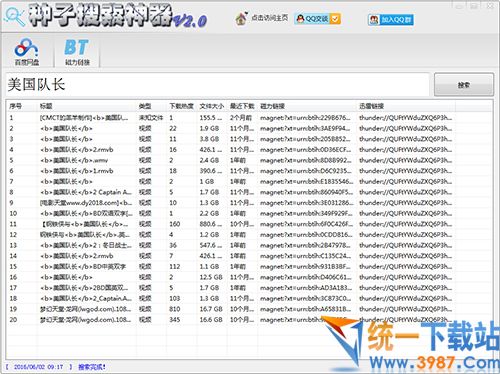
Task: Select result row 1 with CMCT title
Action: [x=249, y=118]
